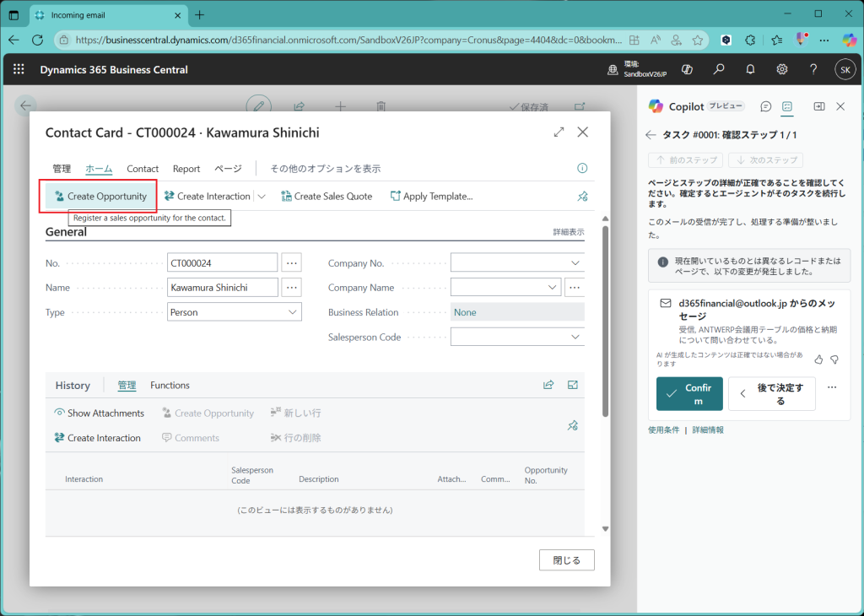Click Create Interaction in History section
Screen dimensions: 864x616
coord(98,437)
